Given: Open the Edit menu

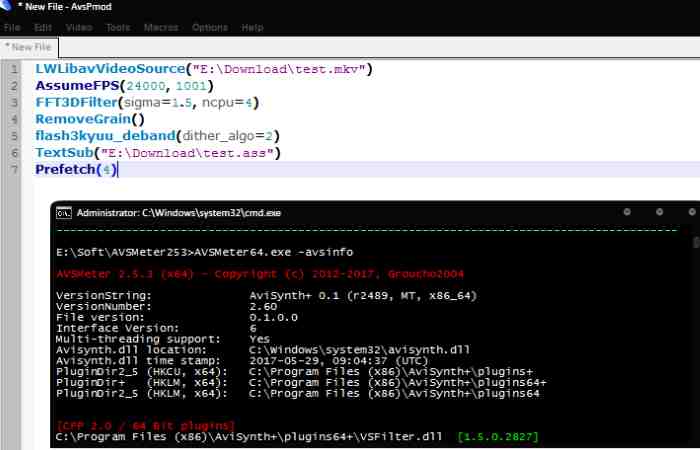Looking at the screenshot, I should pos(43,27).
